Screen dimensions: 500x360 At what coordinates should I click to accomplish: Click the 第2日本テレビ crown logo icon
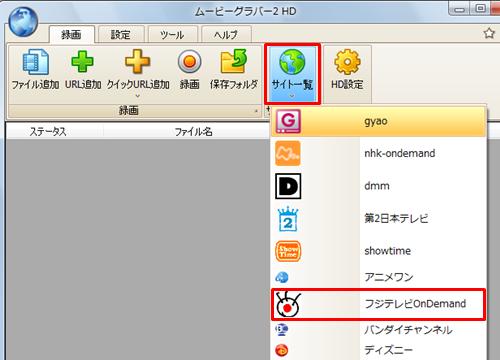(x=288, y=219)
